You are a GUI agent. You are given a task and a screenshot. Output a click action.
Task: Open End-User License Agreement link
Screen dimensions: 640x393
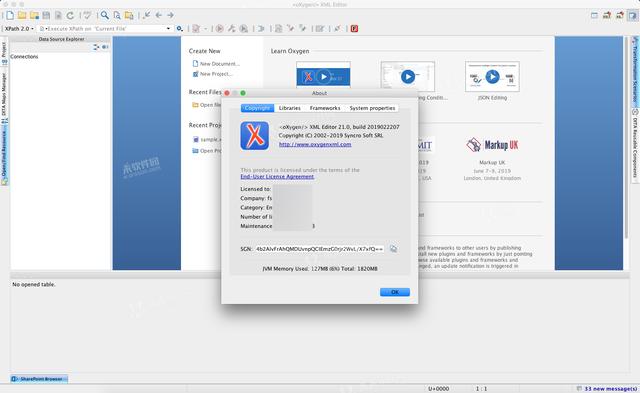(277, 177)
